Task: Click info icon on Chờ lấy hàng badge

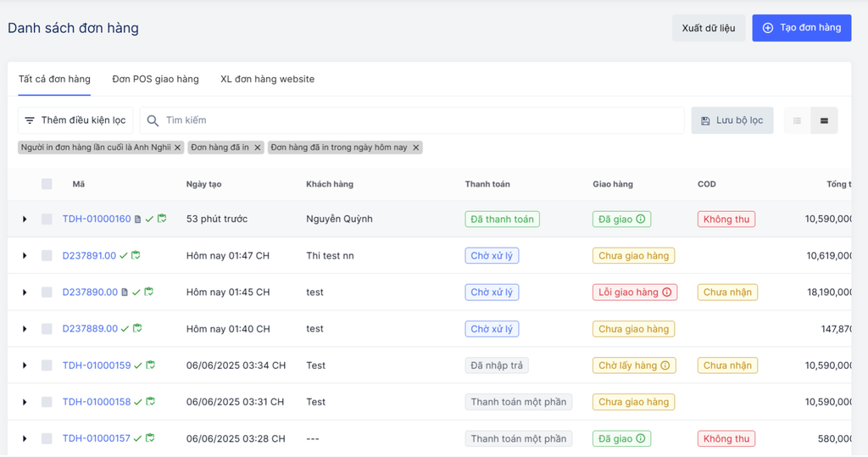Action: pos(665,365)
